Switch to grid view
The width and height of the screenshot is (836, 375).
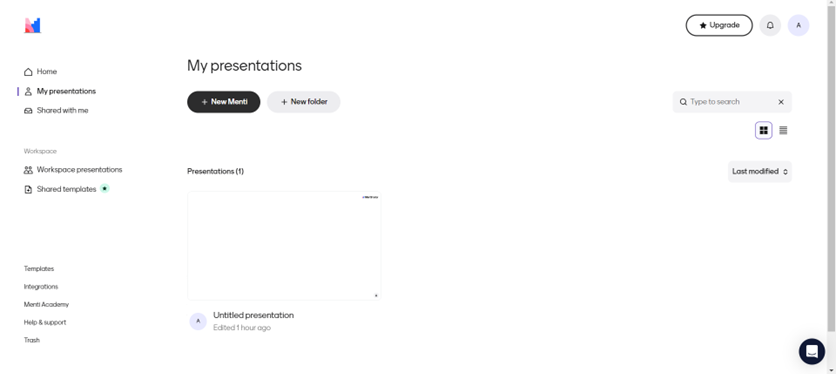pyautogui.click(x=763, y=130)
